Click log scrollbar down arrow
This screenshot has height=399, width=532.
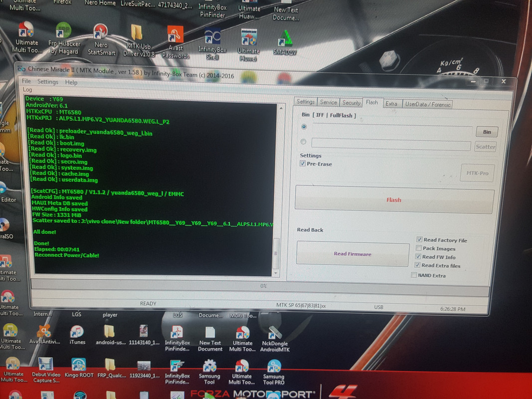(276, 272)
